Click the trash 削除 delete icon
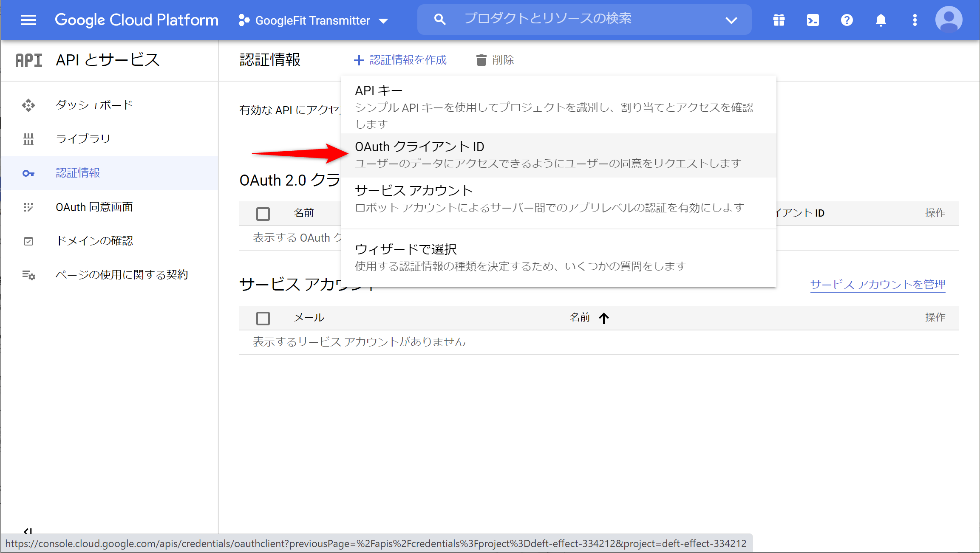 click(481, 60)
